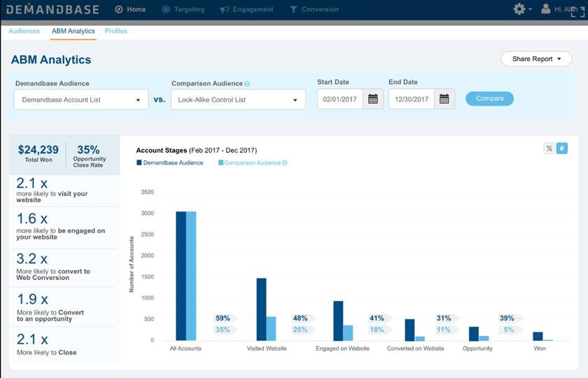Go to the Targeting menu
This screenshot has height=378, width=588.
click(x=183, y=10)
